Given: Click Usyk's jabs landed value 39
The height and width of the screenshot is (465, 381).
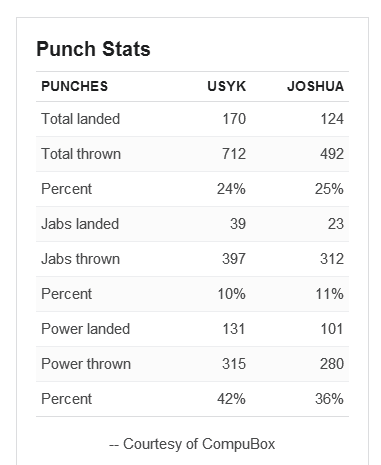Looking at the screenshot, I should tap(238, 224).
